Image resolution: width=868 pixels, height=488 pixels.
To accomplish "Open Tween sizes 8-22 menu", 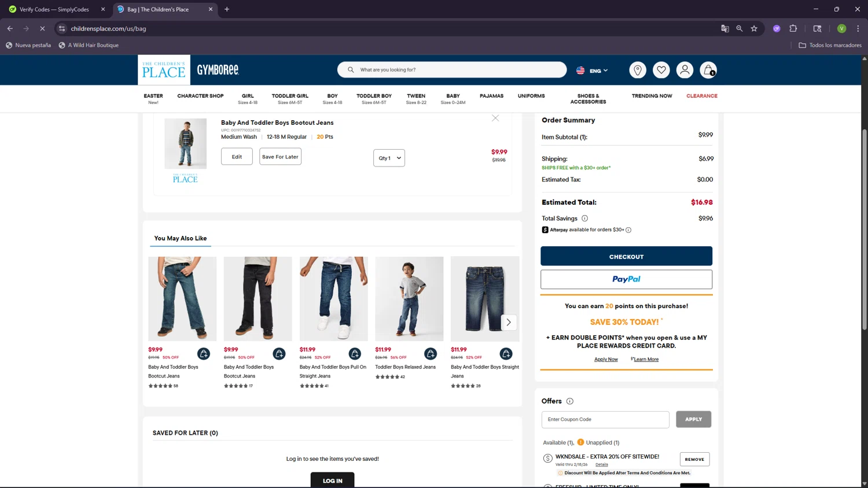I will click(x=416, y=99).
